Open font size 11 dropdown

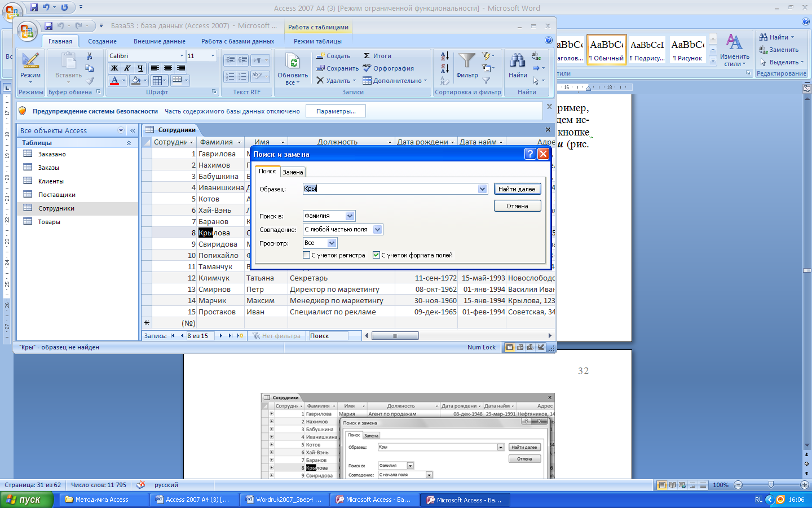click(213, 56)
